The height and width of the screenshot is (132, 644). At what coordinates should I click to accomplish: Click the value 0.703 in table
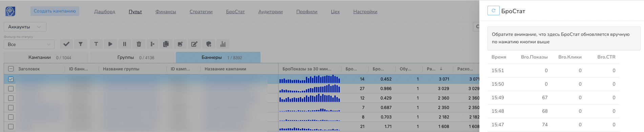pyautogui.click(x=386, y=117)
